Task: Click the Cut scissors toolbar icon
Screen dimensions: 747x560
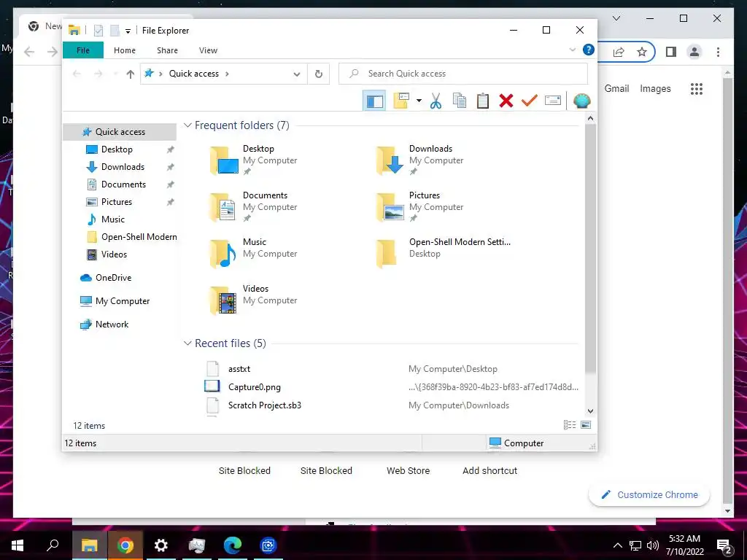Action: (x=436, y=101)
